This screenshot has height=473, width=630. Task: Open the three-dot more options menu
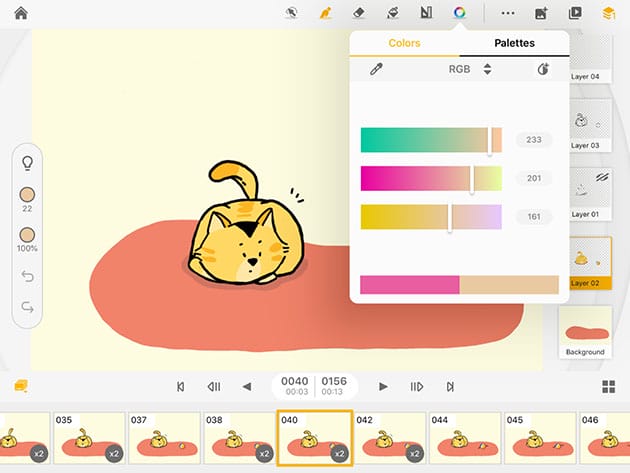tap(508, 13)
